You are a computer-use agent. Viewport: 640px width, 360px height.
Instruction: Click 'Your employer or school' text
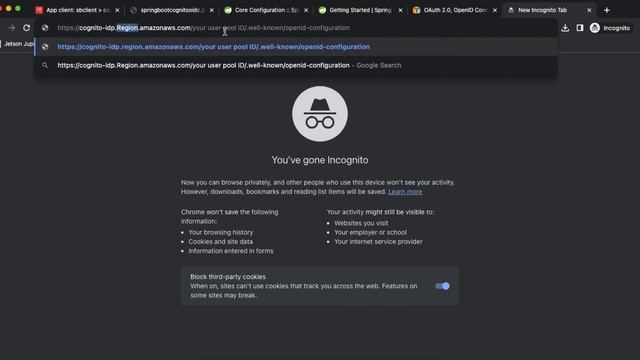370,232
